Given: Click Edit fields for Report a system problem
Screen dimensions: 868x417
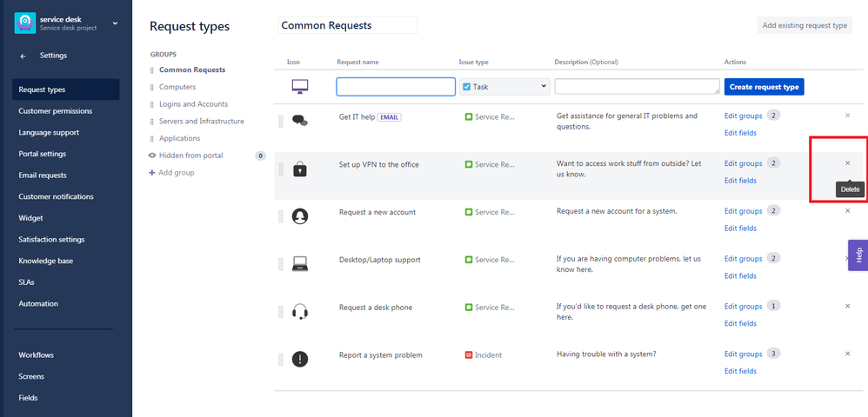Looking at the screenshot, I should (x=741, y=371).
